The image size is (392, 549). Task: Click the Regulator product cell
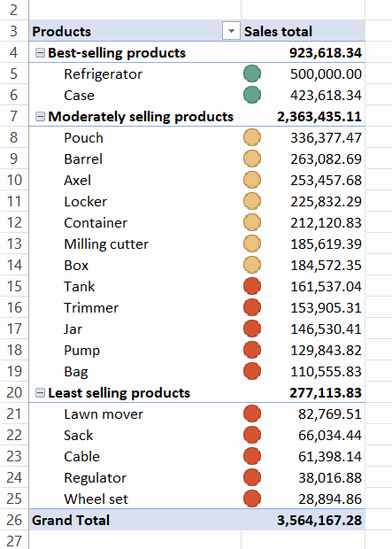coord(135,477)
